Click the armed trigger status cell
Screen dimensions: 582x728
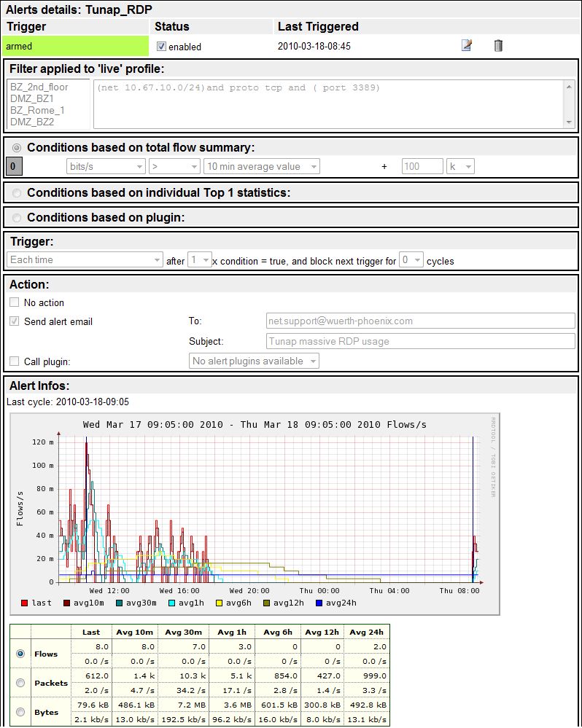coord(75,46)
